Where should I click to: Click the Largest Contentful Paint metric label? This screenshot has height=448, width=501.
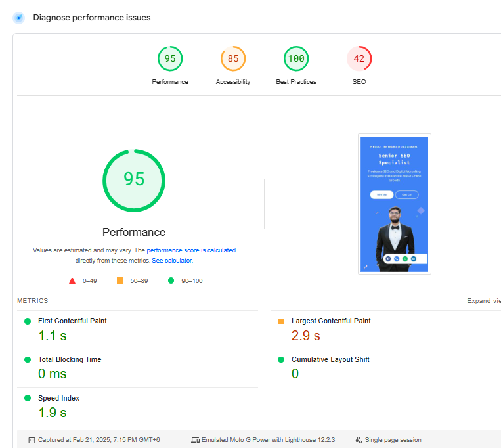tap(331, 321)
